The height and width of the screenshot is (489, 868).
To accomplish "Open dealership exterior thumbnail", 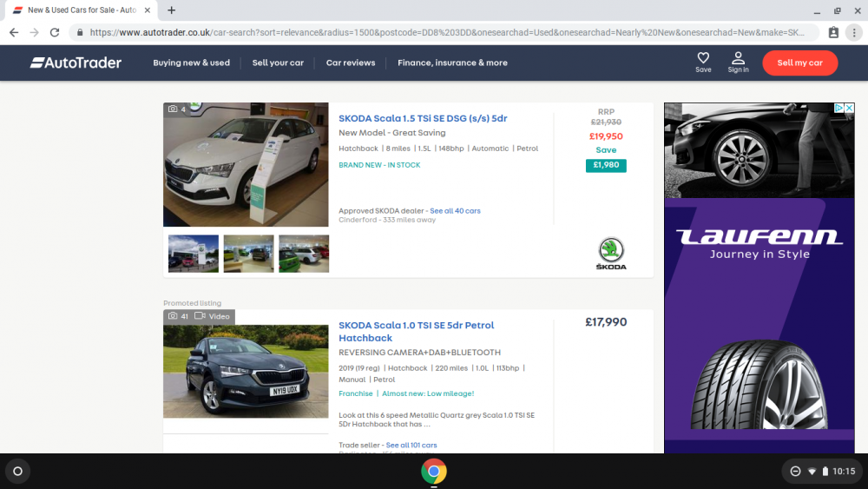I will coord(194,254).
